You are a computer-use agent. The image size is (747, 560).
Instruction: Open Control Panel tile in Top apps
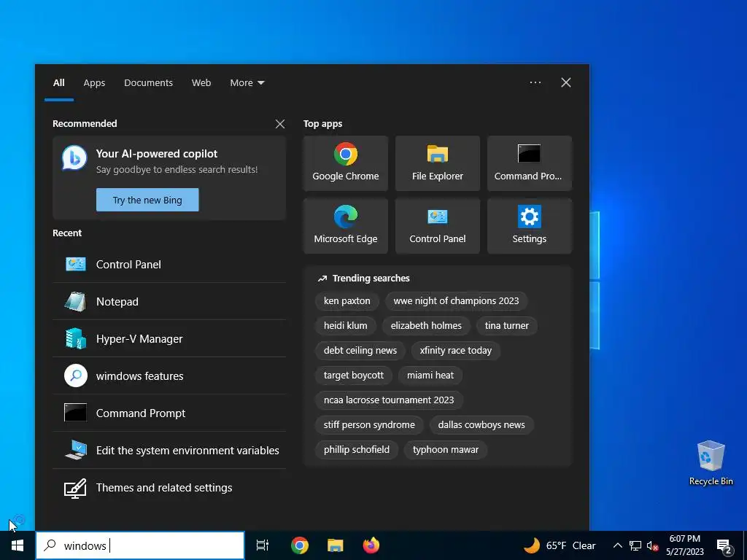click(438, 226)
